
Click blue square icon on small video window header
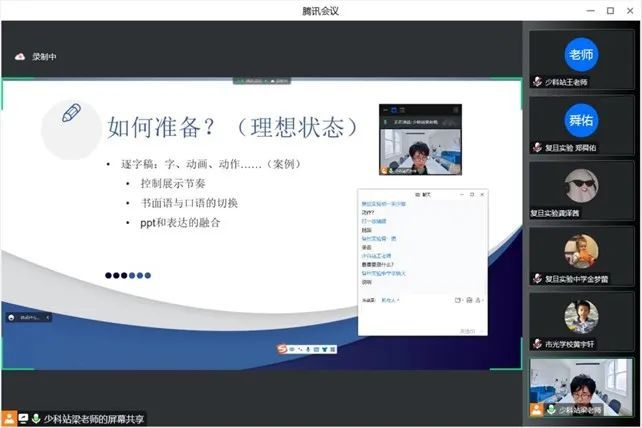click(x=394, y=110)
